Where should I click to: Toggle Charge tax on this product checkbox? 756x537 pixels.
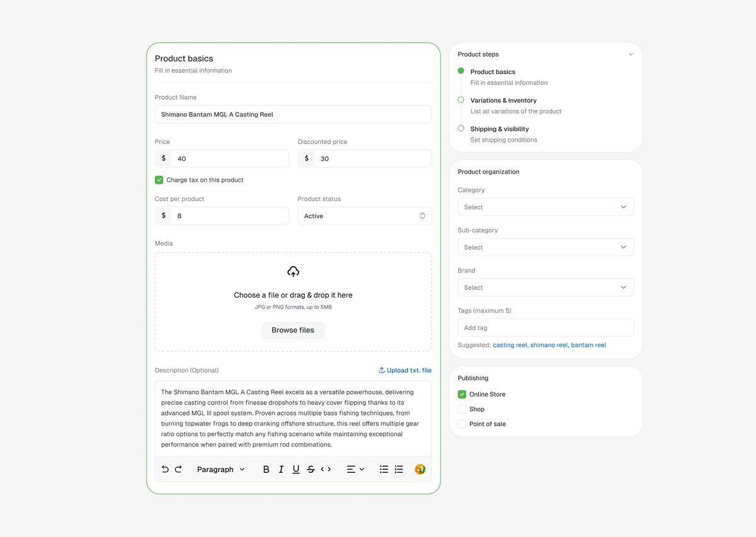tap(159, 180)
